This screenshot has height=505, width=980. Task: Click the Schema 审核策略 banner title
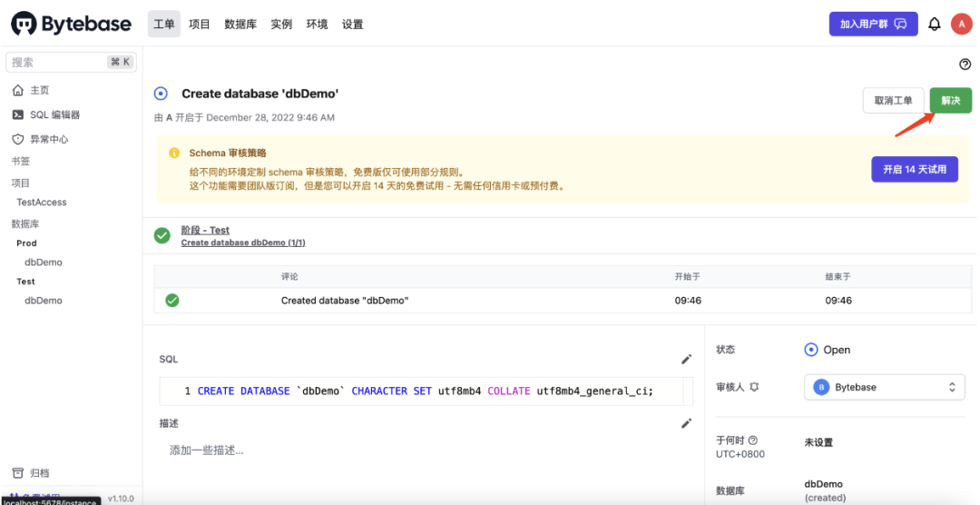coord(228,153)
